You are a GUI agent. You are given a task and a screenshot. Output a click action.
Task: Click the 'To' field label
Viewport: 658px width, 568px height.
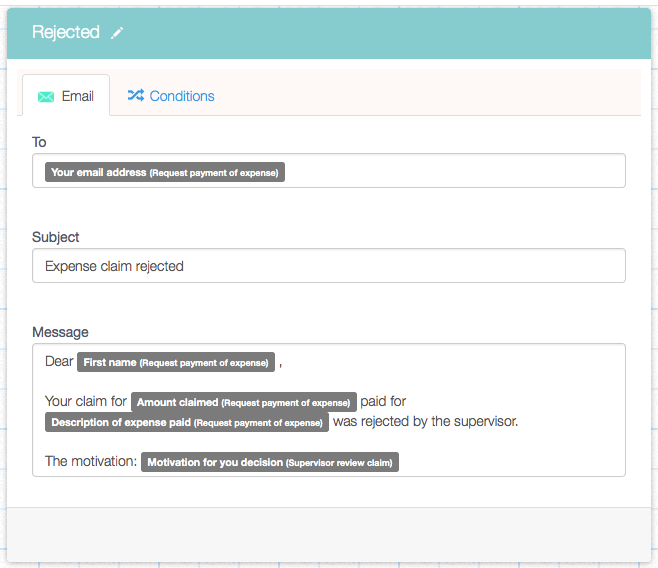(39, 142)
